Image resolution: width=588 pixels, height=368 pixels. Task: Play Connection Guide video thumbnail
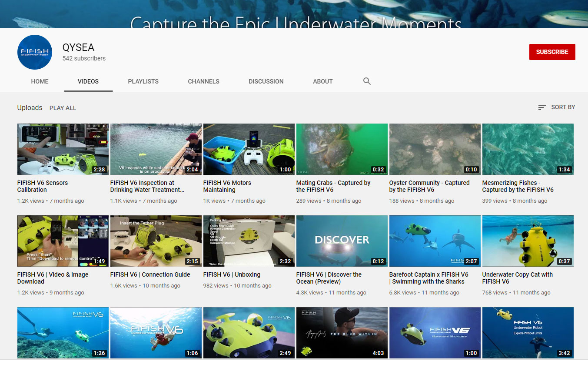click(x=156, y=241)
